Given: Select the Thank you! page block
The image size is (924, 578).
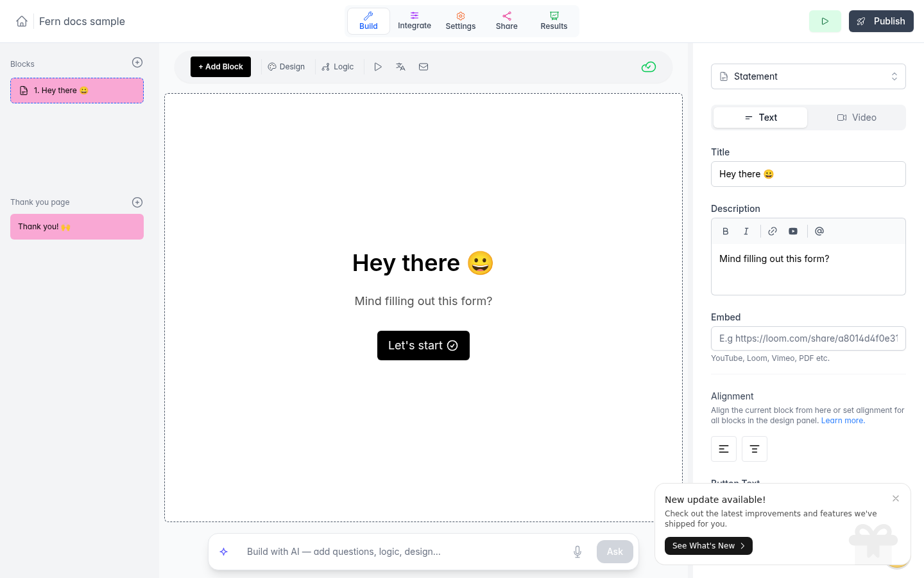Looking at the screenshot, I should tap(77, 227).
